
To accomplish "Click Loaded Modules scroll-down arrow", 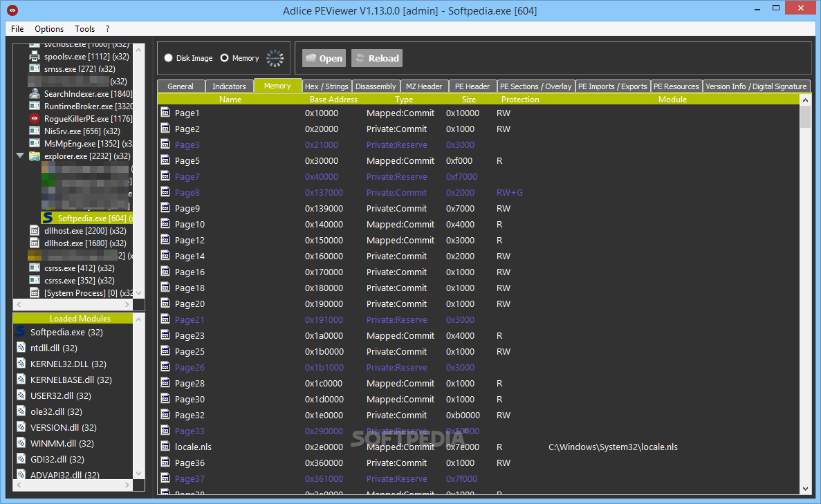I will tap(139, 474).
